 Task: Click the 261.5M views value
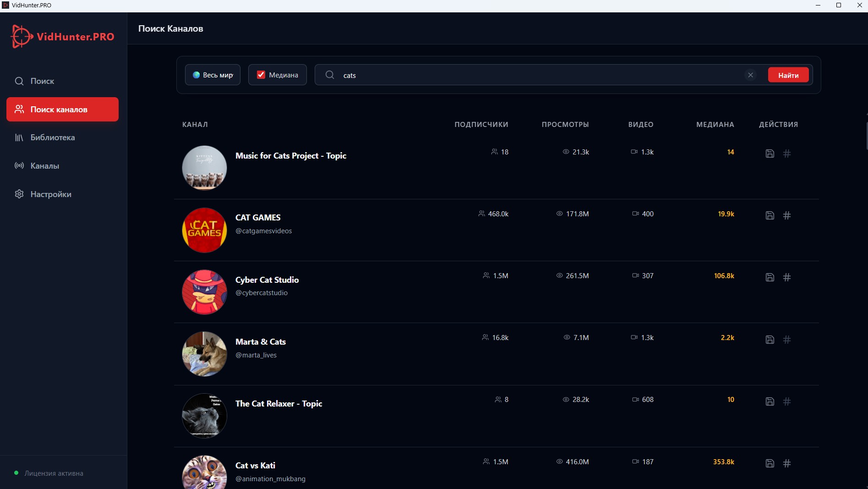[x=577, y=276]
